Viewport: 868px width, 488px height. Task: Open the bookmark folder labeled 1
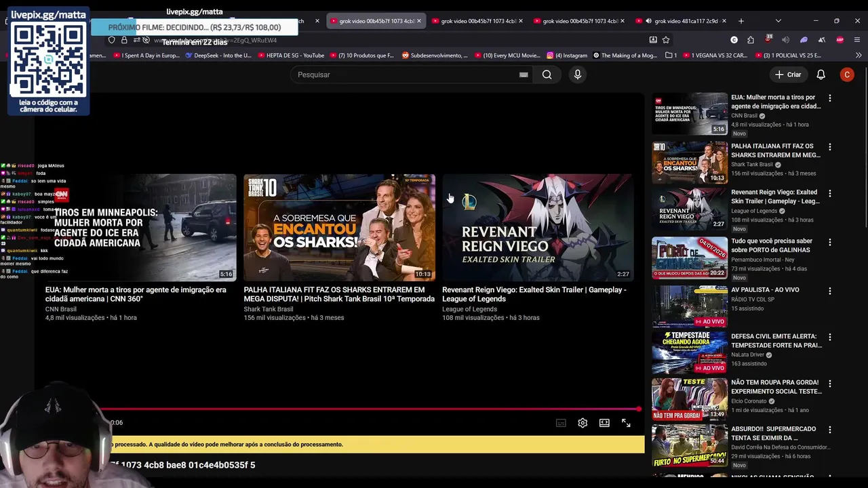[671, 56]
